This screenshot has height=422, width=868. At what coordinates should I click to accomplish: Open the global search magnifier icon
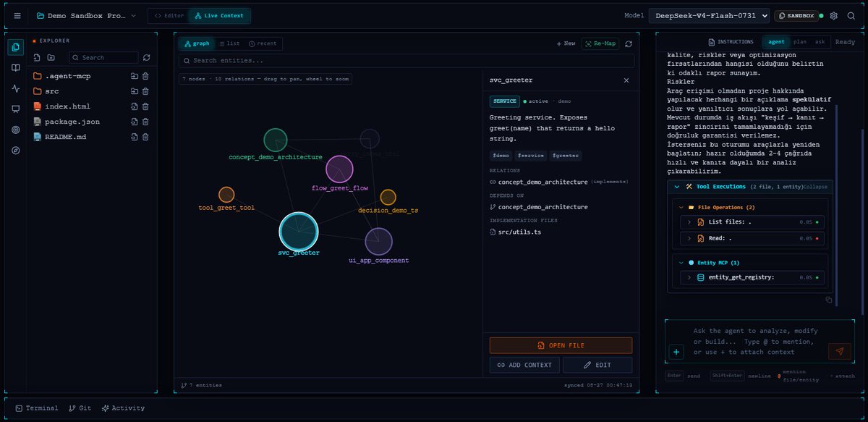(851, 15)
